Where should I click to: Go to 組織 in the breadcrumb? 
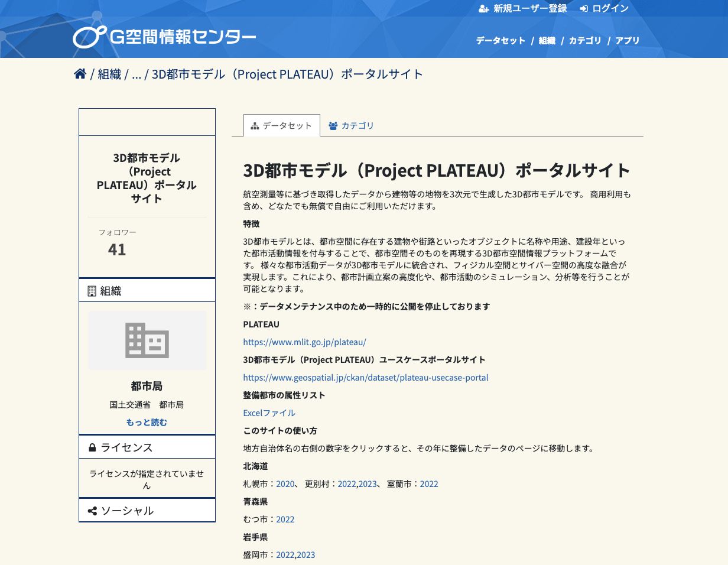pos(109,74)
